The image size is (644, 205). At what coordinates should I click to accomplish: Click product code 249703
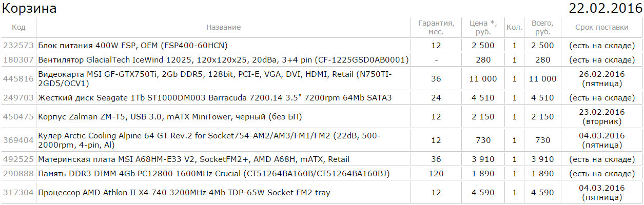click(x=18, y=98)
